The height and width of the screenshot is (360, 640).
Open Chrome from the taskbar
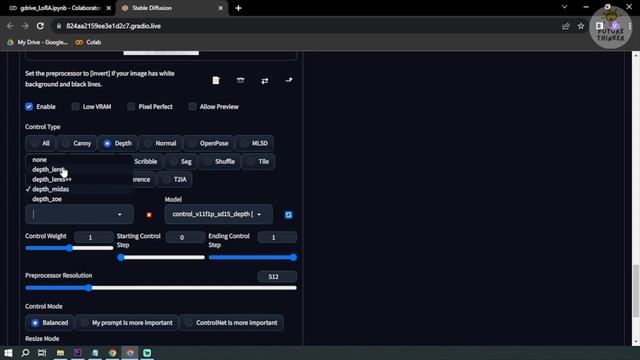(x=113, y=353)
